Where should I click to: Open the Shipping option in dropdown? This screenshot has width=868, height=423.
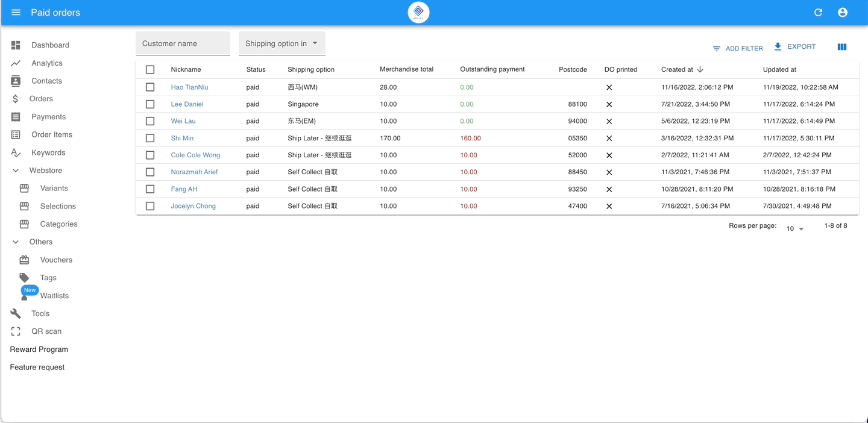click(281, 43)
